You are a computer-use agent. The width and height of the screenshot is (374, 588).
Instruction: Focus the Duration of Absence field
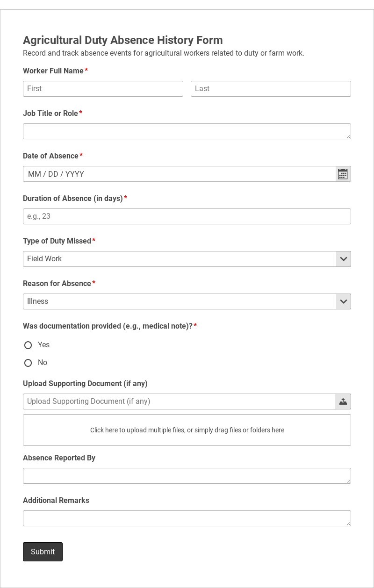click(x=187, y=216)
